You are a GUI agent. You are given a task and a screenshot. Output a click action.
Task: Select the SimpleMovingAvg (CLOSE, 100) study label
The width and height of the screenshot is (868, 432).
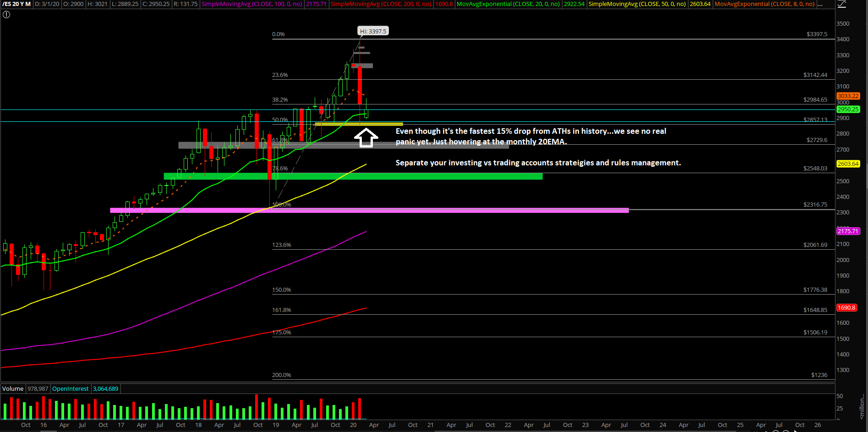tap(252, 4)
